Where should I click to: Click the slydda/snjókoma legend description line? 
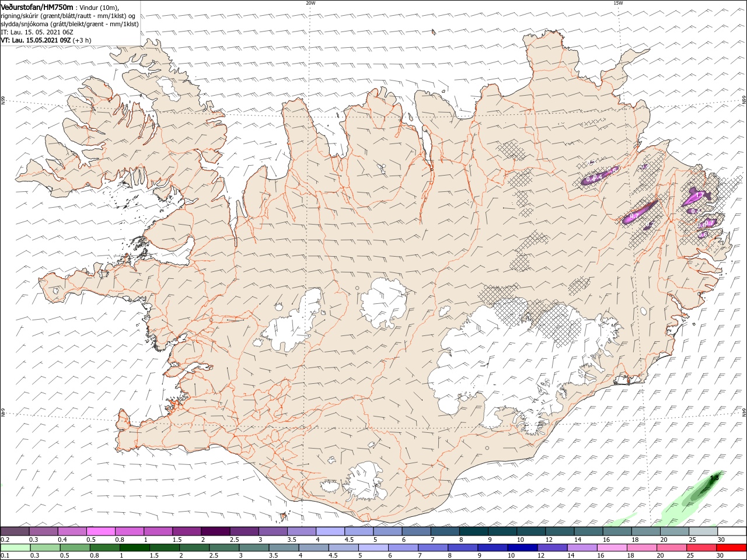pyautogui.click(x=69, y=24)
